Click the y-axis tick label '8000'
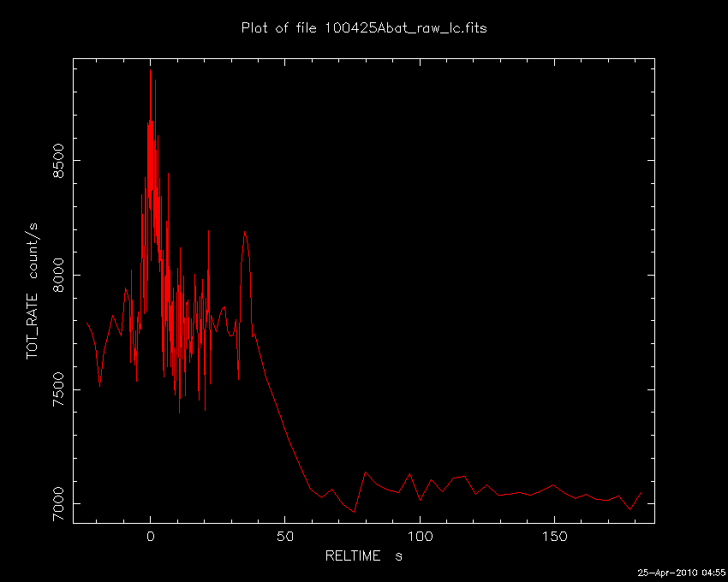Viewport: 728px width, 582px height. 58,276
